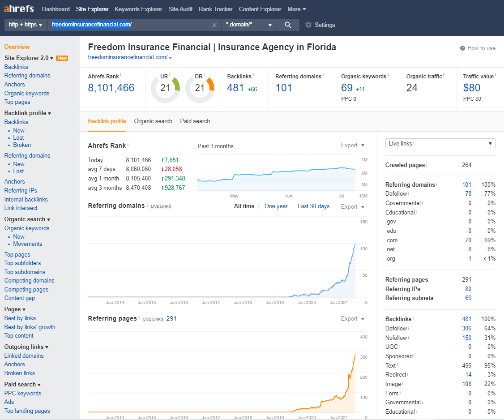This screenshot has width=504, height=420.
Task: Click the .com referring domains count 70
Action: pos(468,240)
